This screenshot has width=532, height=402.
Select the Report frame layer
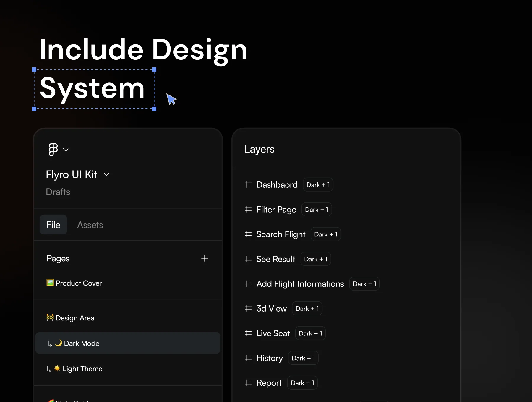coord(269,383)
